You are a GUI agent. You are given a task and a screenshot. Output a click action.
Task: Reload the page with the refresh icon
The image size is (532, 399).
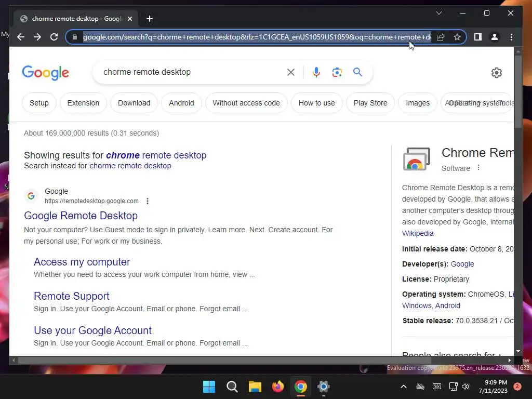pos(54,37)
